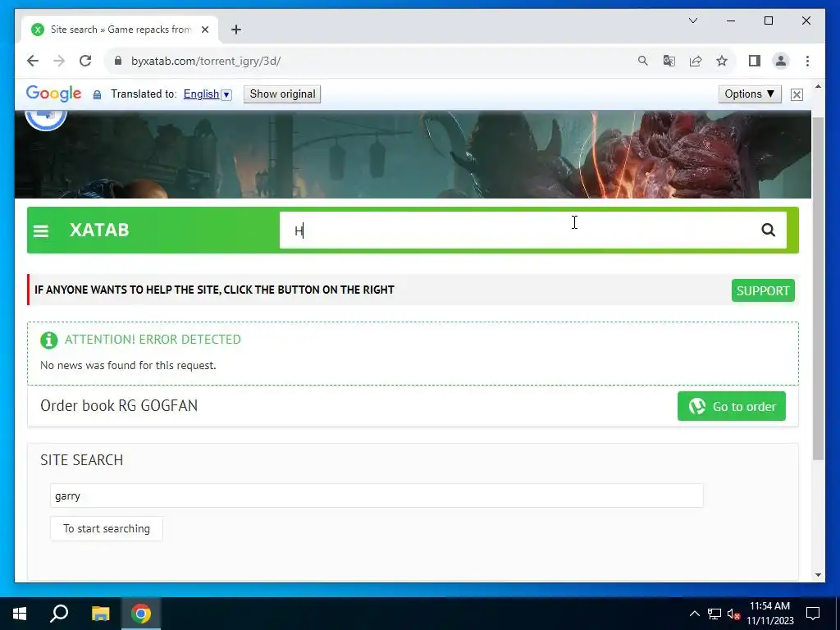Toggle the Chrome side panel
The width and height of the screenshot is (840, 630).
(755, 61)
